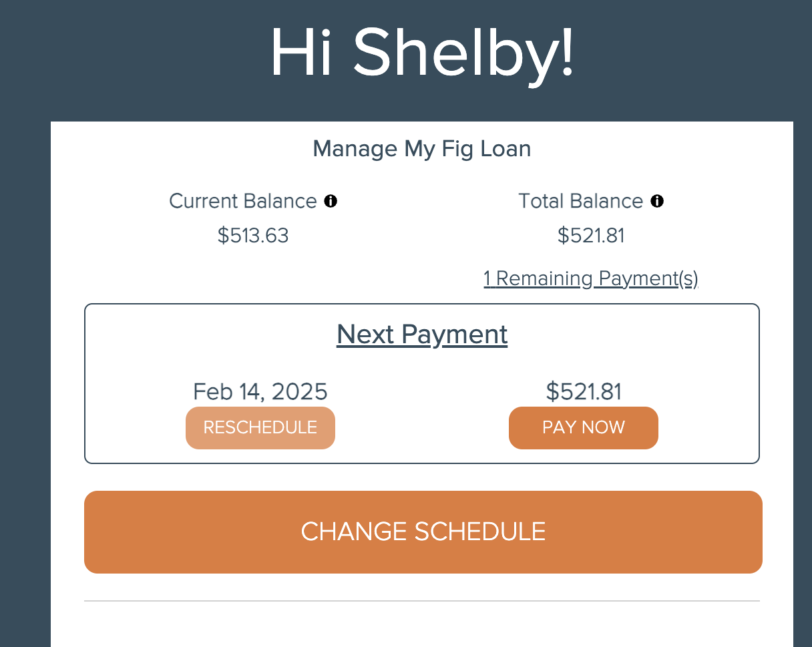Select the $513.63 current balance amount

coord(253,236)
